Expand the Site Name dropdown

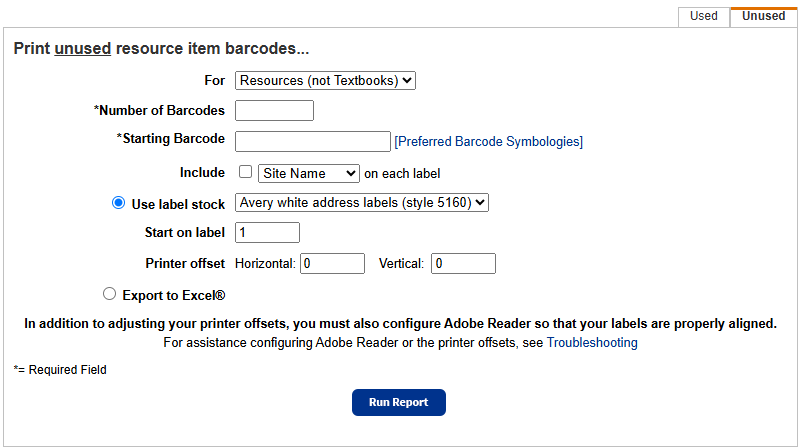(x=308, y=173)
